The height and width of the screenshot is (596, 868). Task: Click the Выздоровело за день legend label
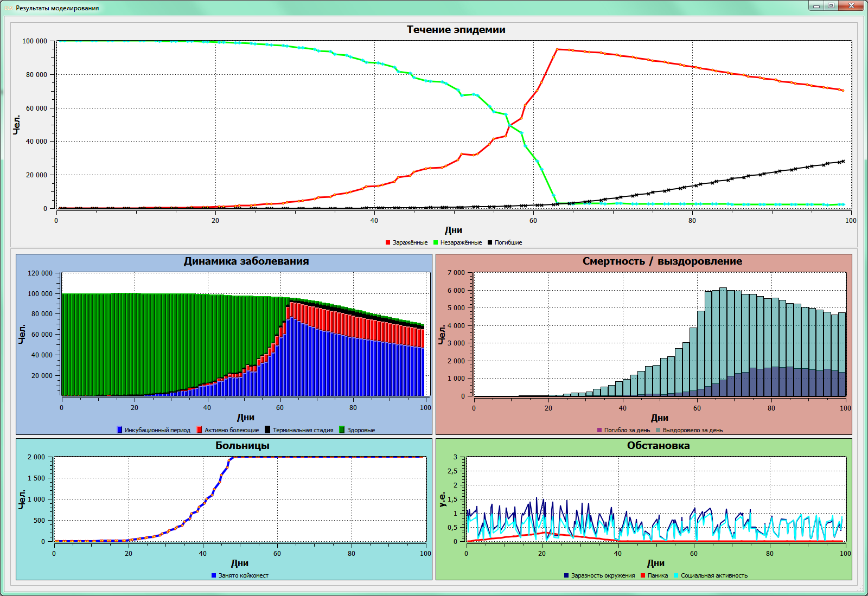click(693, 430)
